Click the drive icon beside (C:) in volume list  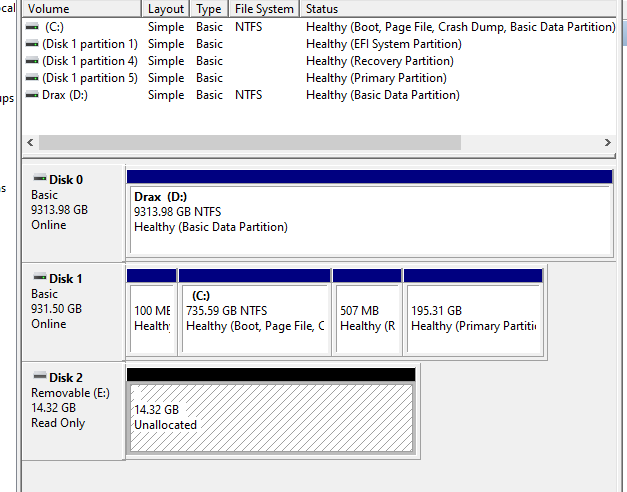32,27
